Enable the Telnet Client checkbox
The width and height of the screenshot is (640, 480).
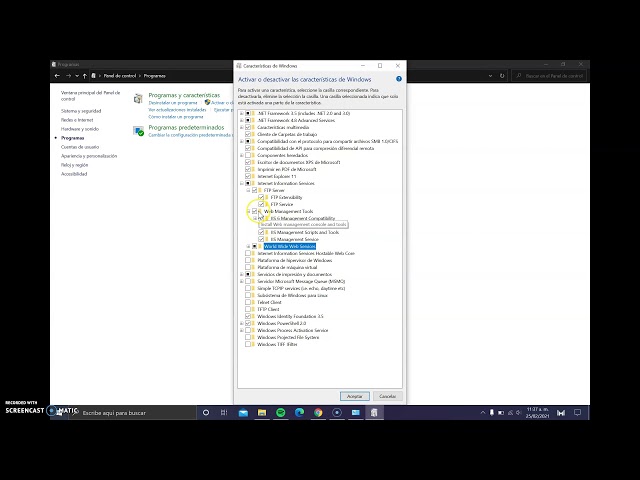tap(248, 302)
